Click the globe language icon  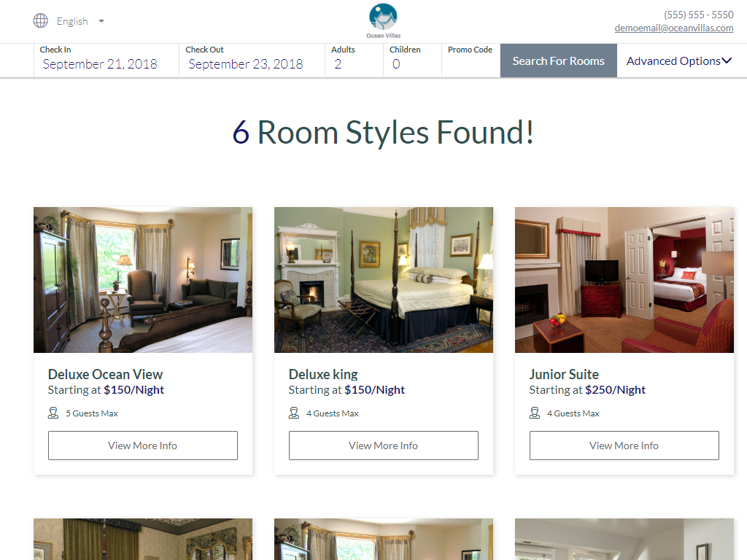pyautogui.click(x=41, y=21)
